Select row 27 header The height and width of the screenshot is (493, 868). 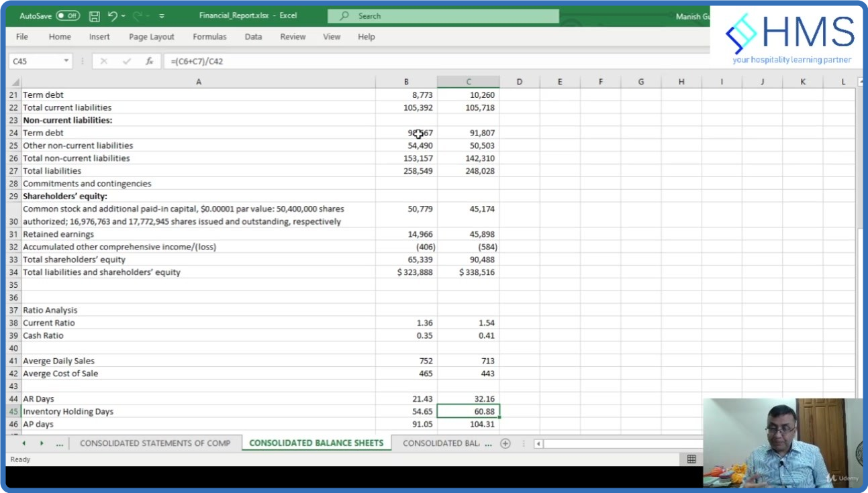(x=14, y=171)
